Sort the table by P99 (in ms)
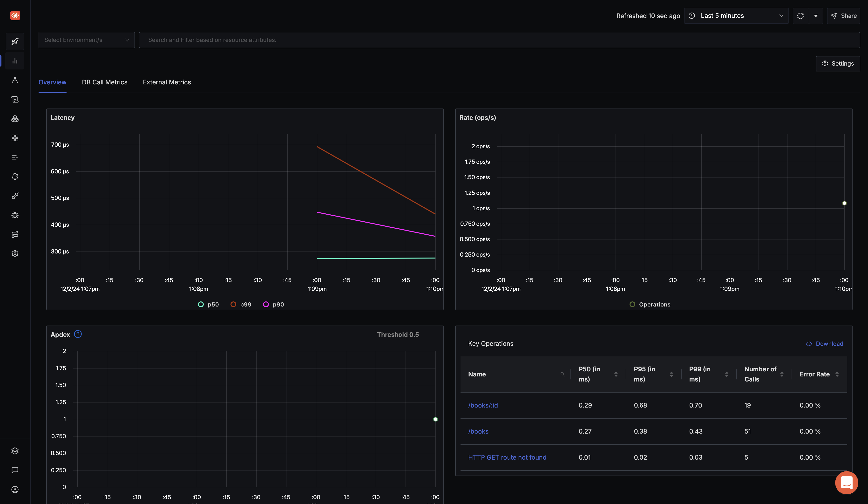The image size is (868, 504). (726, 374)
